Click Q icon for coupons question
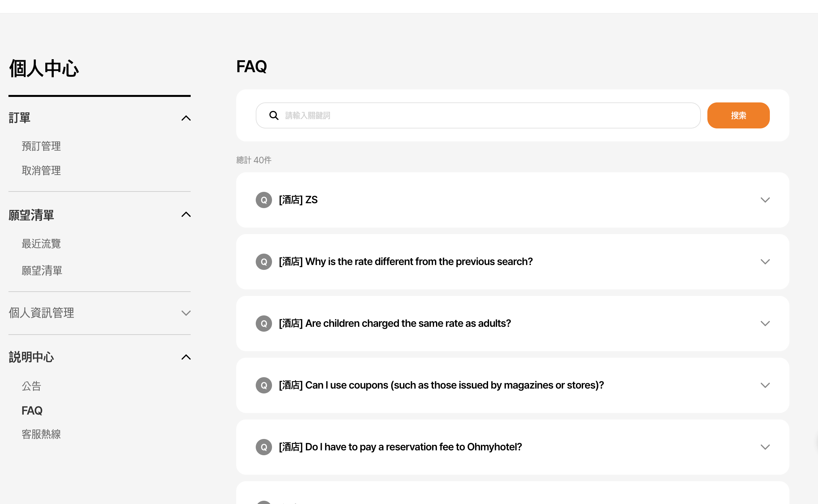Screen dimensions: 818x504 tap(264, 385)
